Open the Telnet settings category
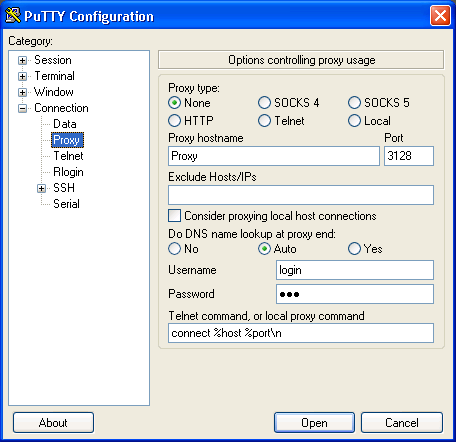Screen dimensions: 456x442 click(x=68, y=156)
